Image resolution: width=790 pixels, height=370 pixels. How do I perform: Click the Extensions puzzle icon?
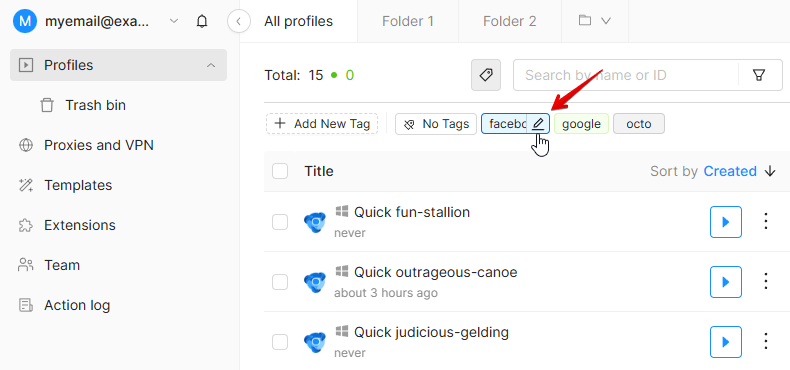pos(25,225)
